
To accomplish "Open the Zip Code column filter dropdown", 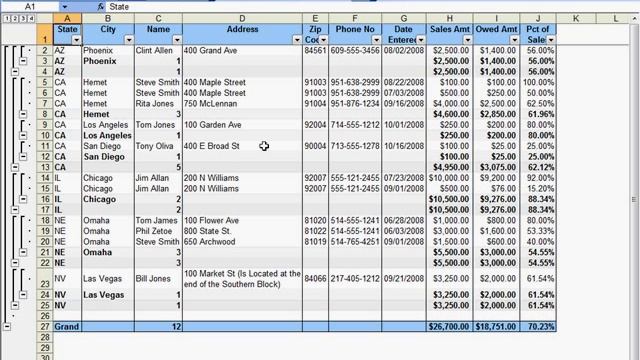I will coord(323,40).
